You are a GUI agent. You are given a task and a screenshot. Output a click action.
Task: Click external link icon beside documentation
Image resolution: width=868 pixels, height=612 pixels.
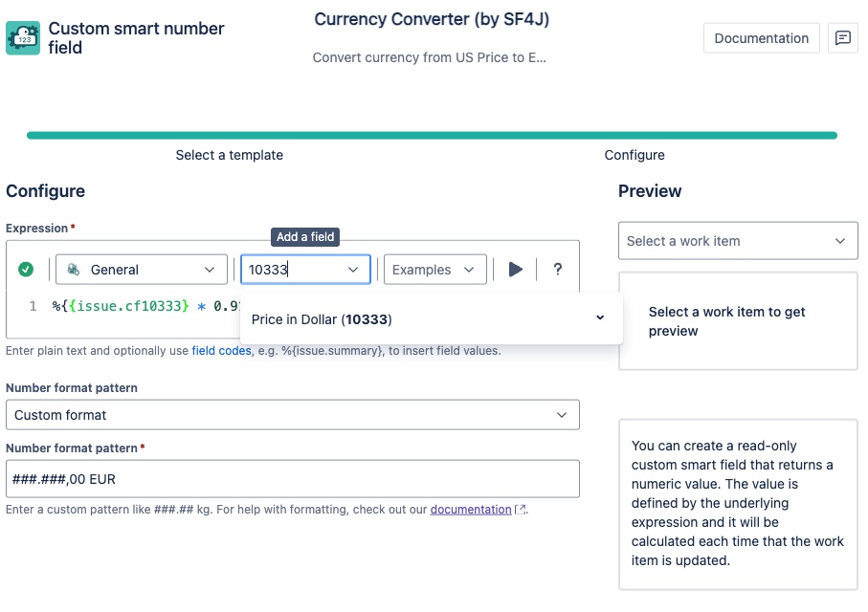[521, 510]
